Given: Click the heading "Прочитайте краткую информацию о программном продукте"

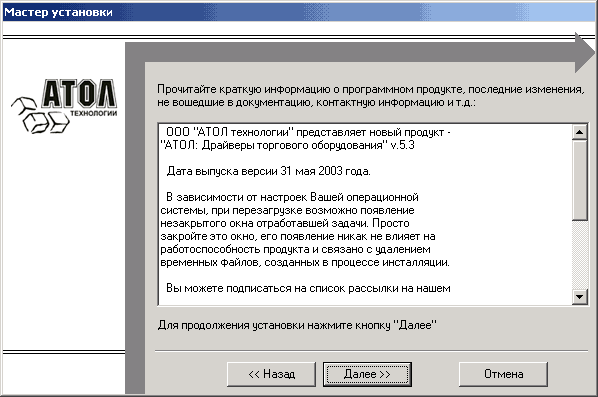Looking at the screenshot, I should 370,96.
